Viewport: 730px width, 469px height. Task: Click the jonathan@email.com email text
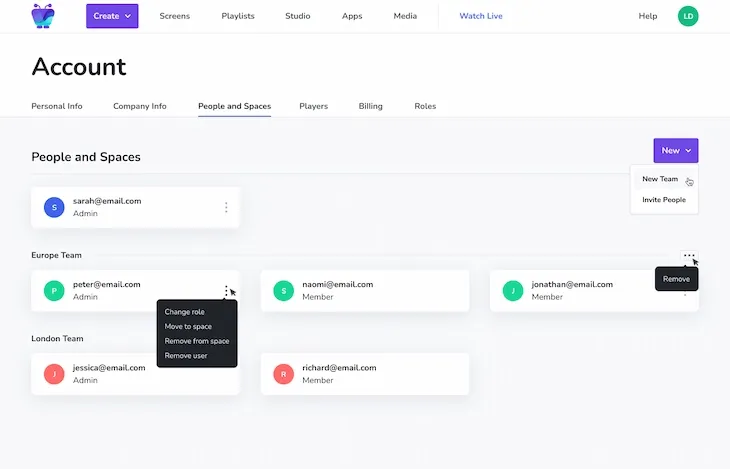[572, 285]
